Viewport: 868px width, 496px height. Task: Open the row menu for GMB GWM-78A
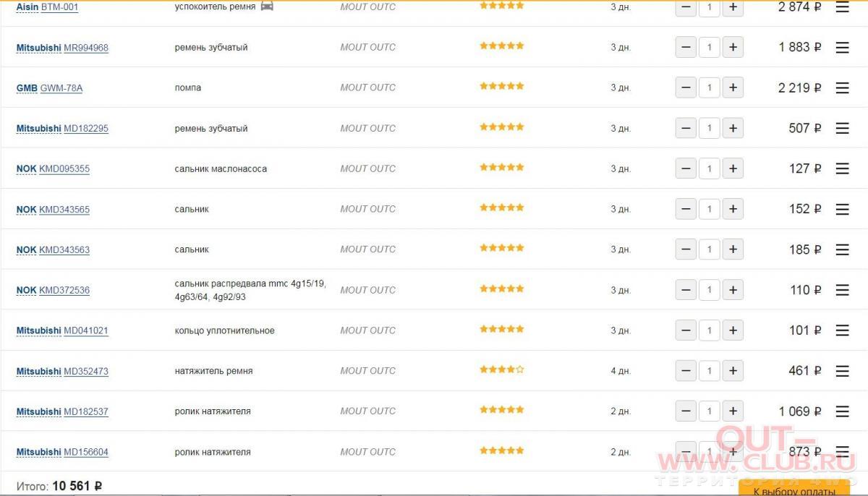(842, 87)
